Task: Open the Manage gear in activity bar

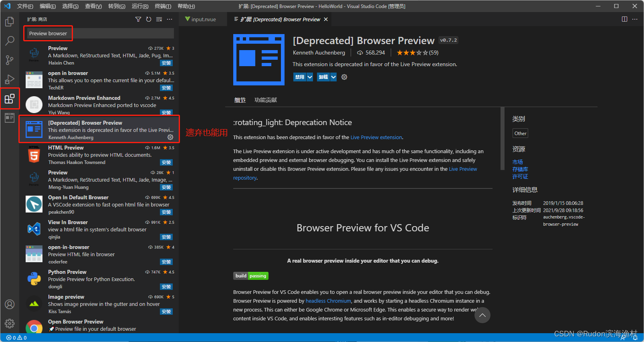Action: 10,324
